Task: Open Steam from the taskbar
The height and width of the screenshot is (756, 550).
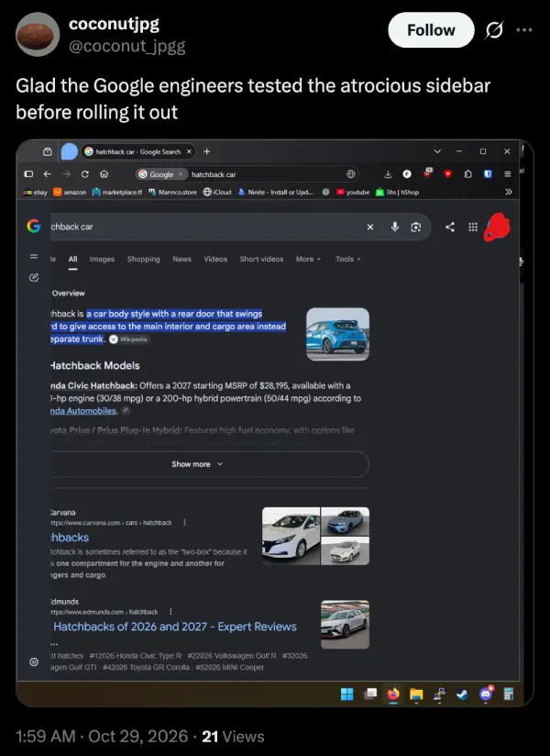Action: coord(462,694)
